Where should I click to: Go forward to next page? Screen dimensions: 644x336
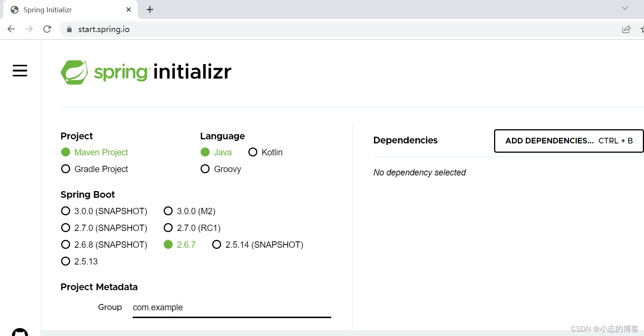(29, 29)
